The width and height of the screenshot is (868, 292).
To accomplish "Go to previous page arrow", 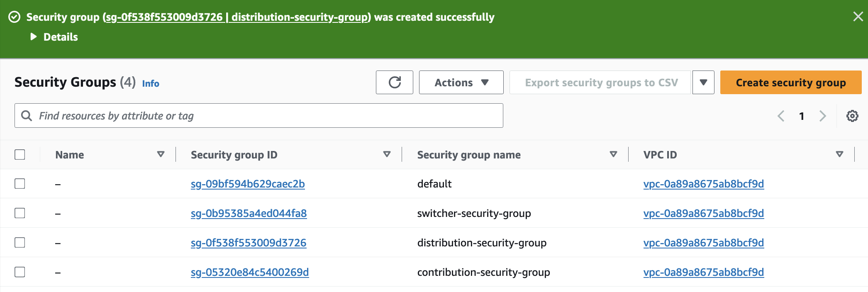I will point(781,116).
